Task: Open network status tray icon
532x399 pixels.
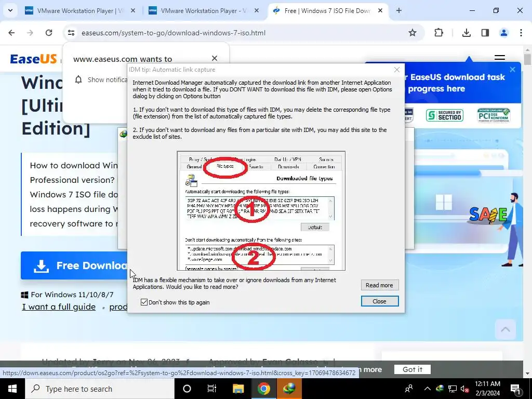Action: [453, 389]
